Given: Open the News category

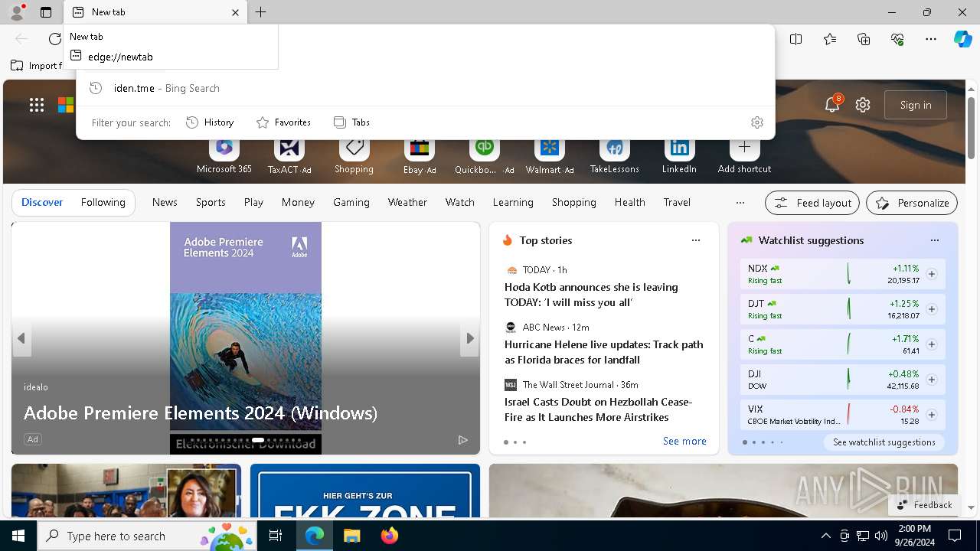Looking at the screenshot, I should pyautogui.click(x=165, y=202).
